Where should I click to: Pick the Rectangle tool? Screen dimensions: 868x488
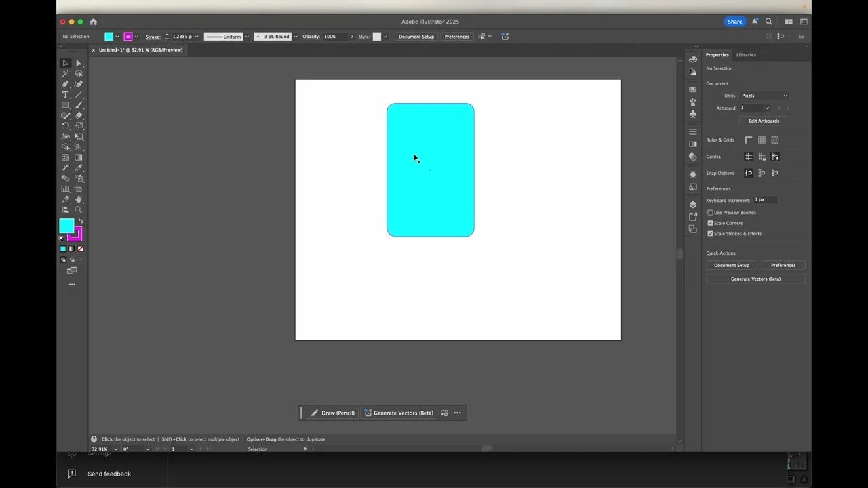[x=66, y=105]
